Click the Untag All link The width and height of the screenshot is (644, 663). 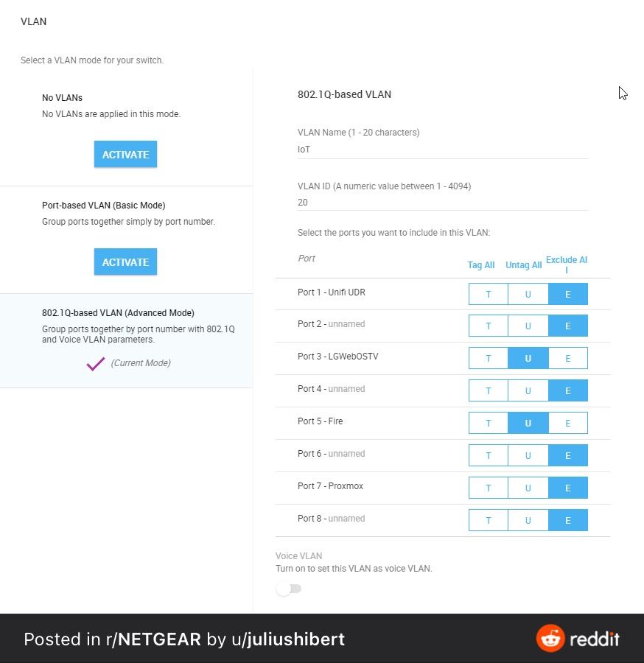pyautogui.click(x=523, y=265)
